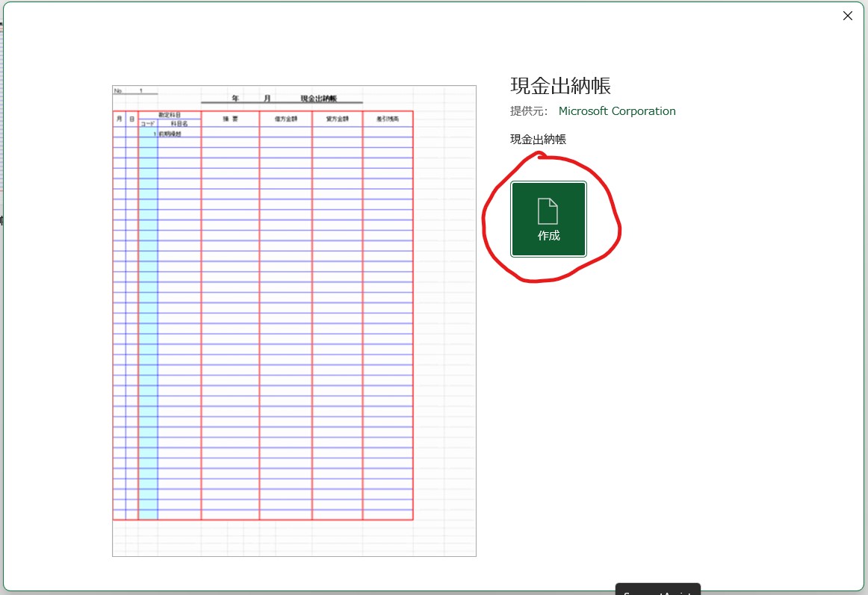Viewport: 868px width, 595px height.
Task: Click the 差引残高 column header in preview
Action: (x=387, y=119)
